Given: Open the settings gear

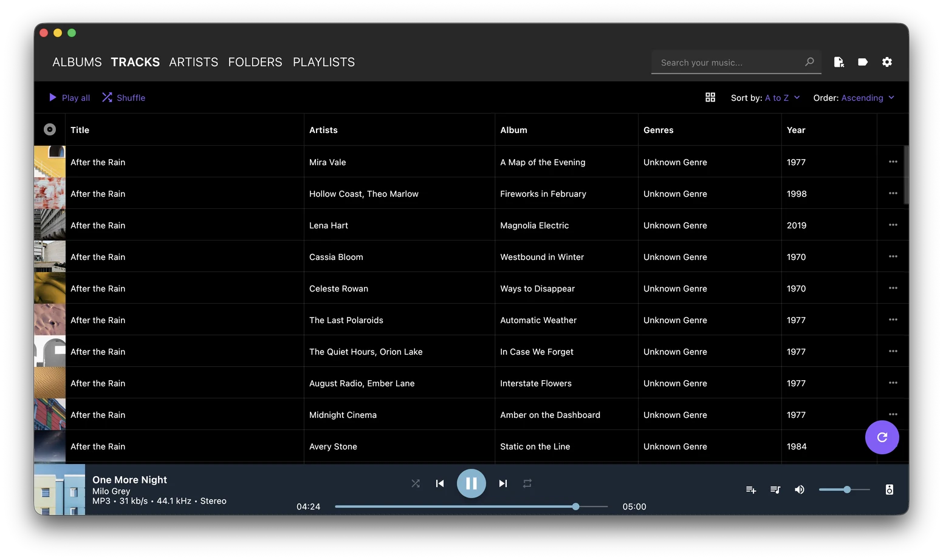Looking at the screenshot, I should tap(887, 62).
